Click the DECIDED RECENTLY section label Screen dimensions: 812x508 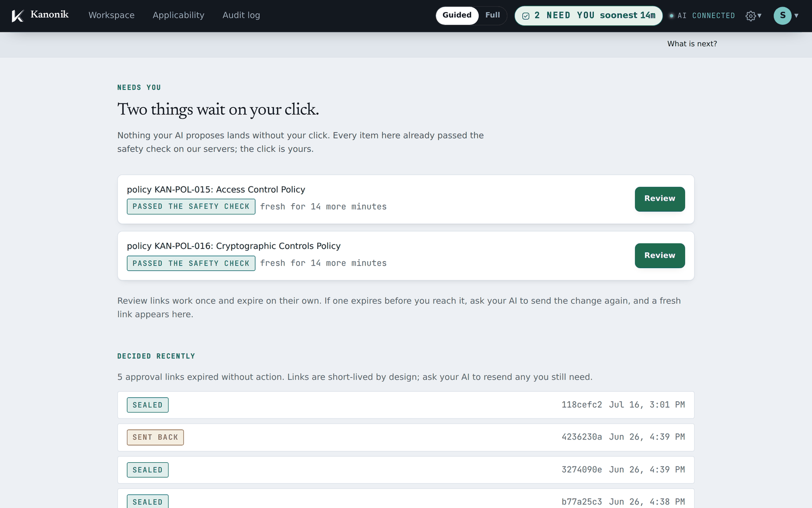[156, 356]
